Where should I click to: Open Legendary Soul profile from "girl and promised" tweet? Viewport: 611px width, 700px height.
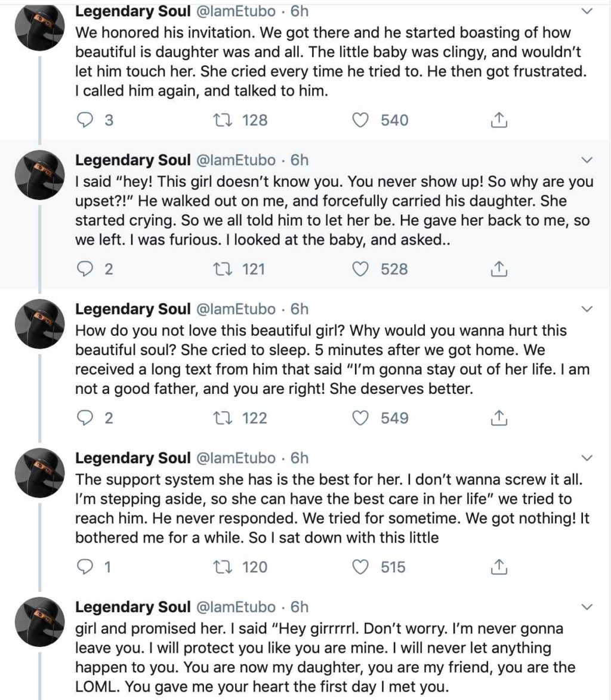131,607
